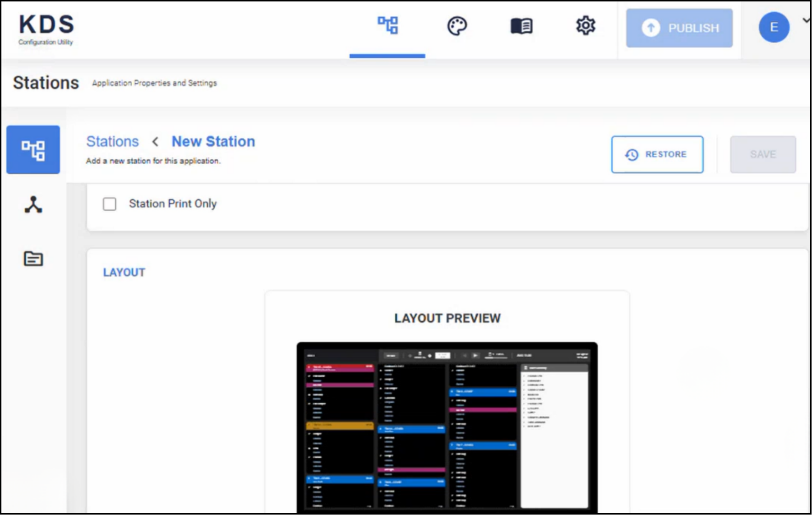The height and width of the screenshot is (515, 812).
Task: Select the routing hierarchy sidebar icon
Action: (x=33, y=204)
